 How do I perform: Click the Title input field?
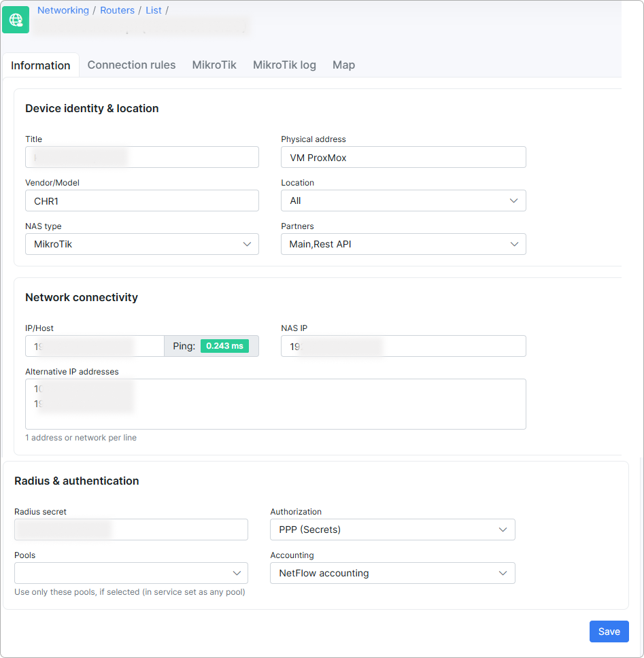coord(142,157)
